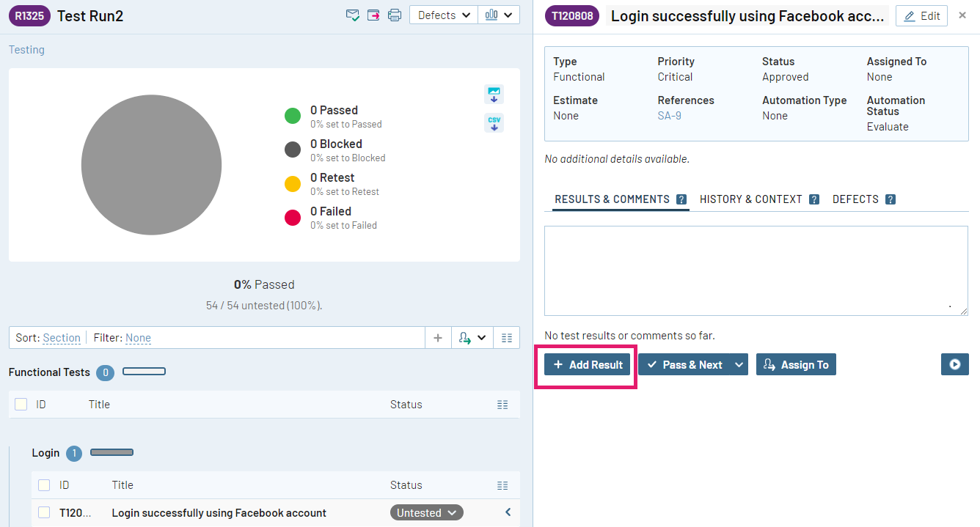Click the columns icon in the filter bar

[x=506, y=338]
